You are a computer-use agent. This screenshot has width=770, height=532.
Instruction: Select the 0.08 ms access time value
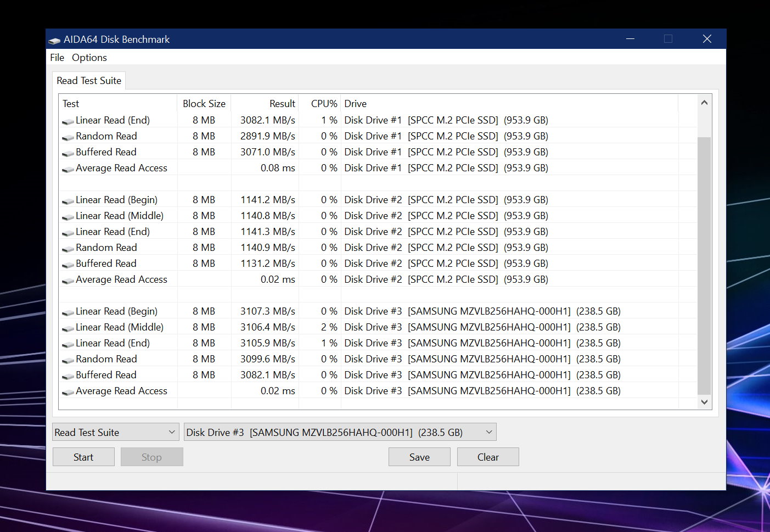click(278, 168)
